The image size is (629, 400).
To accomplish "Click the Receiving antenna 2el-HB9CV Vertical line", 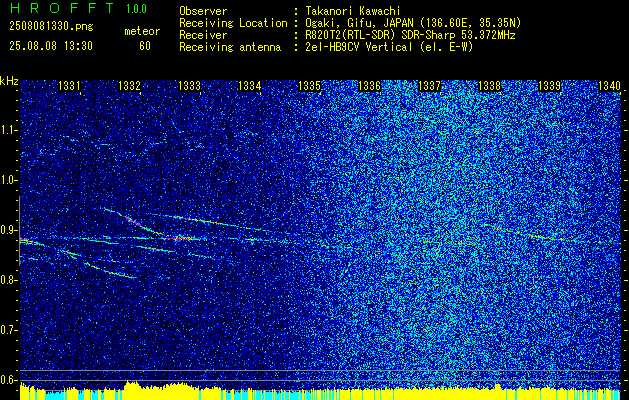I will pos(389,47).
